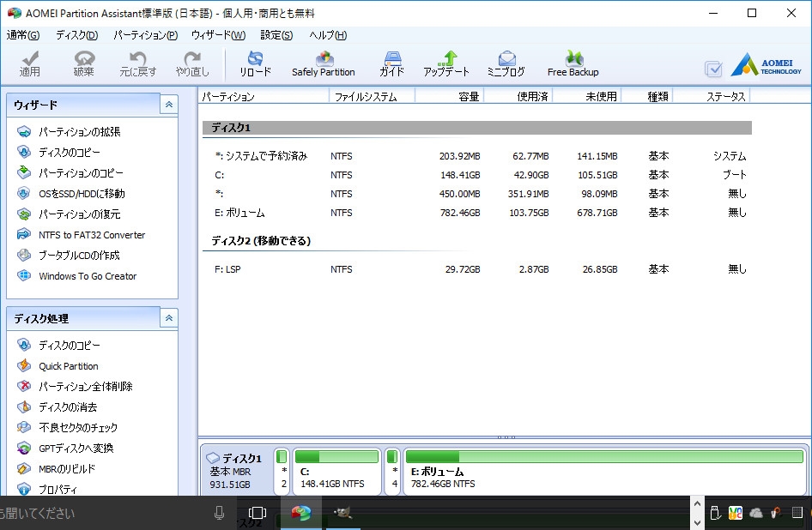Open the ディスク(D) menu

pyautogui.click(x=76, y=35)
